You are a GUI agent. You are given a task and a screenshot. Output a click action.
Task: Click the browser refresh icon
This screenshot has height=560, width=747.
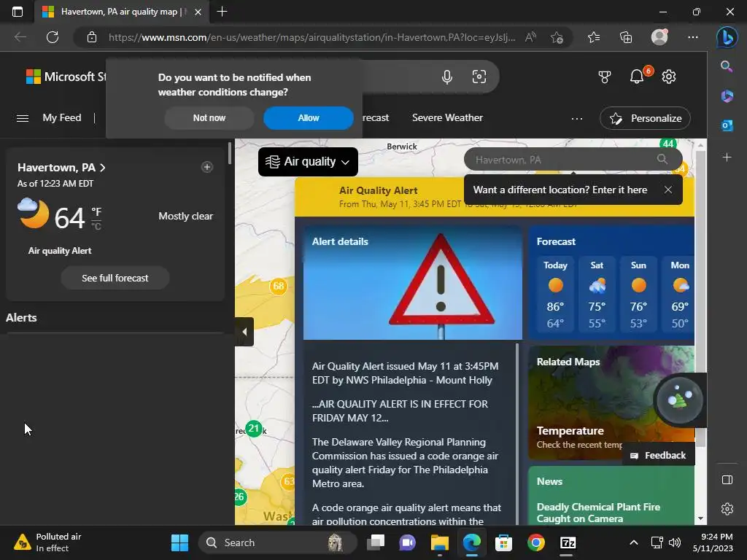click(x=53, y=37)
